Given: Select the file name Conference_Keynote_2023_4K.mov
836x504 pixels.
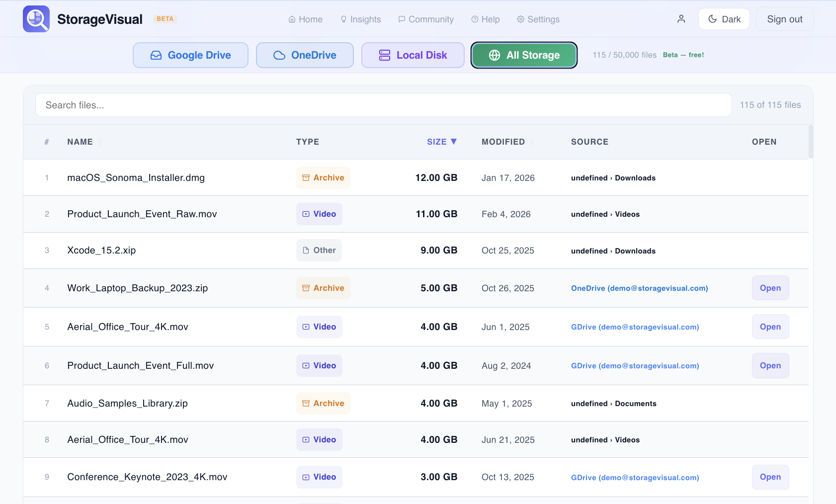Looking at the screenshot, I should click(147, 477).
